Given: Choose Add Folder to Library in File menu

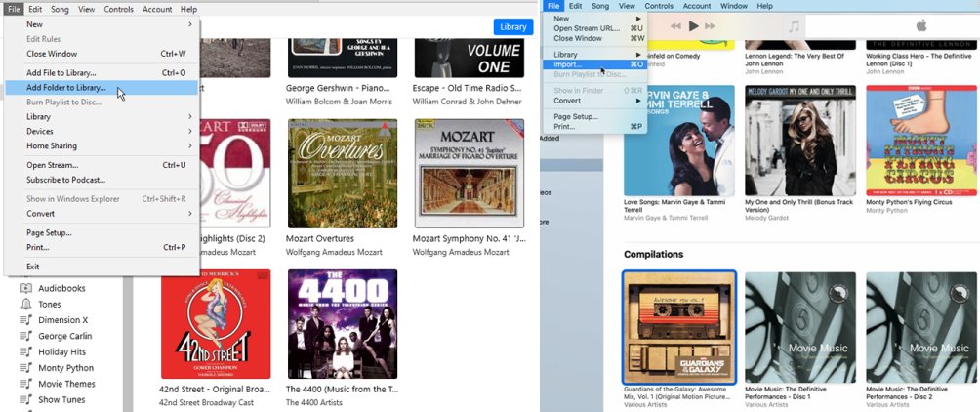Looking at the screenshot, I should 102,88.
